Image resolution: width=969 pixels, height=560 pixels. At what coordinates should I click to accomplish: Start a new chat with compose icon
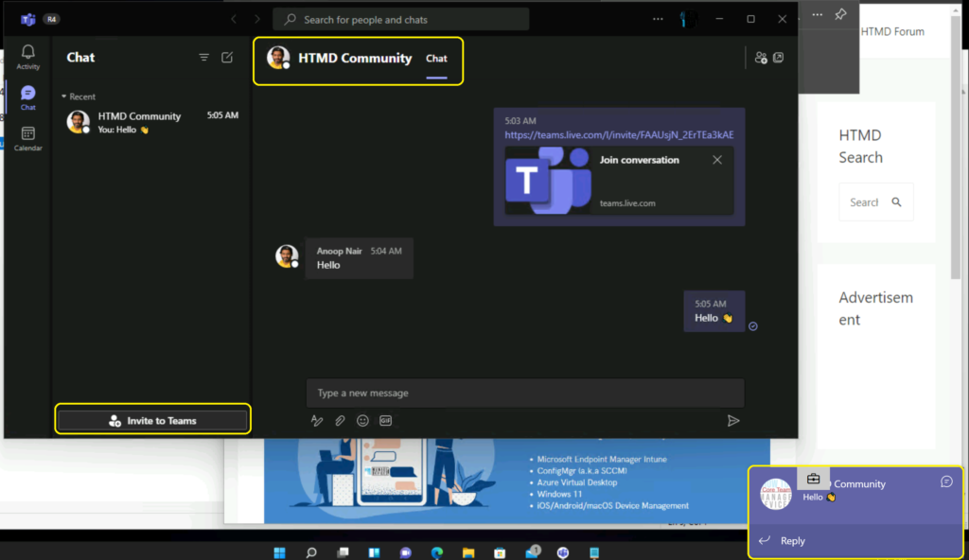(227, 58)
